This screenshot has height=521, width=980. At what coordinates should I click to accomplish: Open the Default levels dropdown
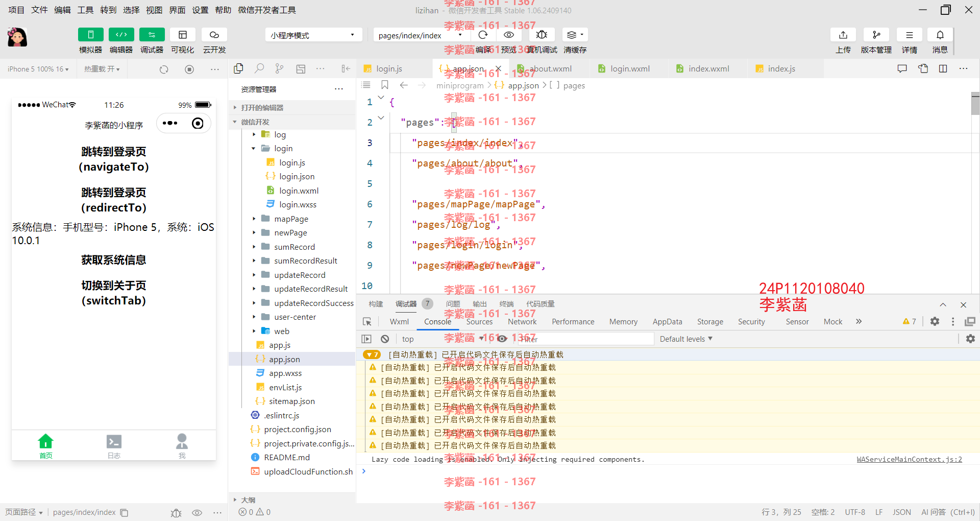coord(685,339)
